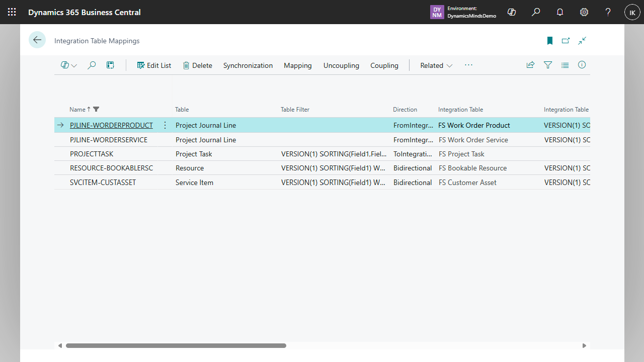This screenshot has width=644, height=362.
Task: Open the Synchronization menu
Action: pyautogui.click(x=248, y=65)
